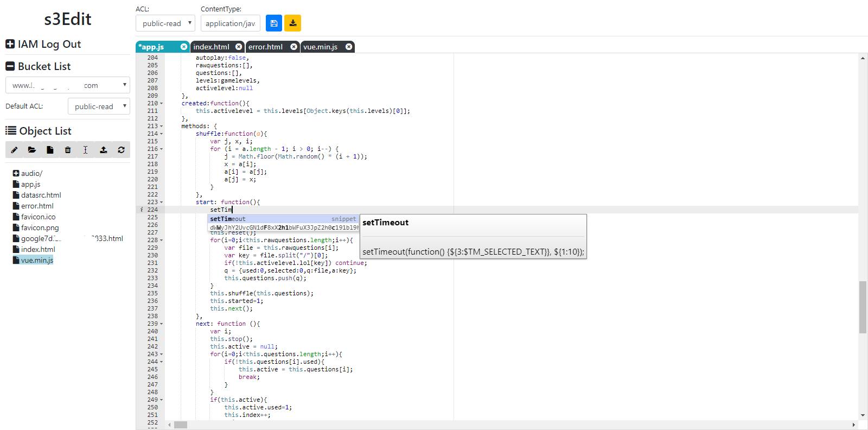Viewport: 868px width, 430px height.
Task: Open the bucket selection dropdown
Action: coord(68,85)
